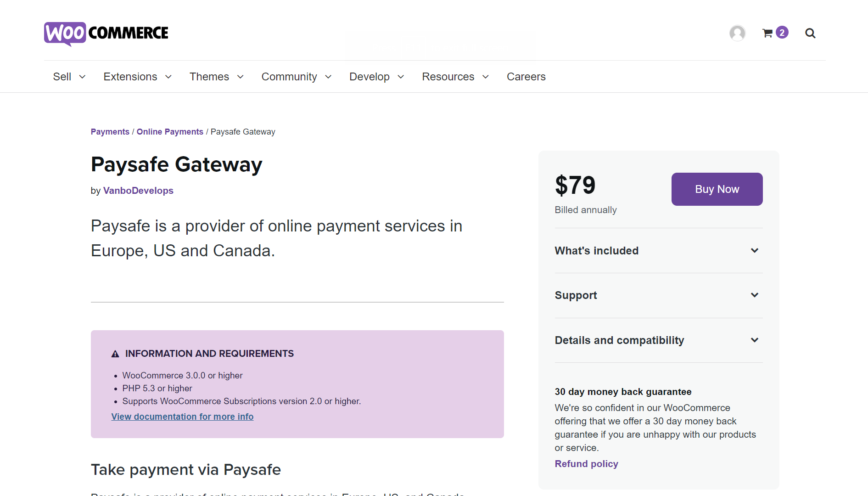The image size is (868, 496).
Task: Open the VanboDevelops developer link
Action: coord(138,191)
